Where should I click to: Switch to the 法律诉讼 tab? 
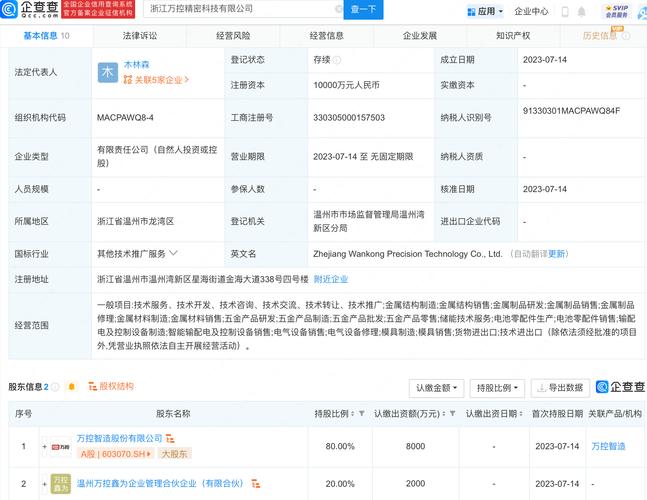click(x=140, y=35)
